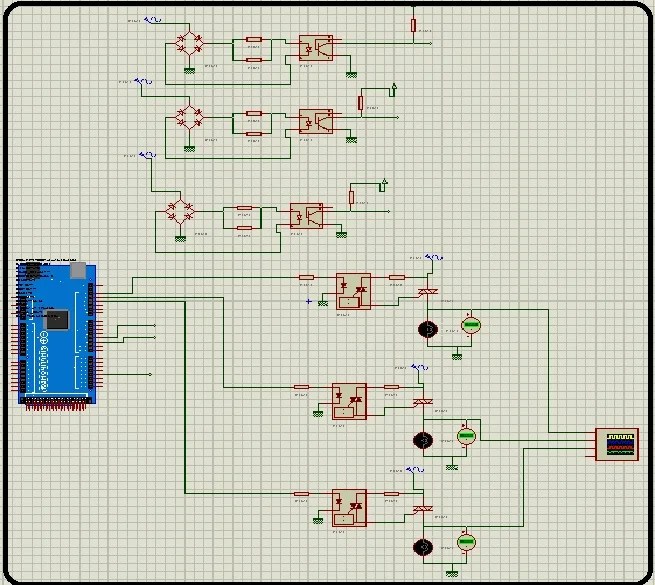The image size is (655, 585).
Task: Select resistor between top opto-triac and triac
Action: pyautogui.click(x=396, y=277)
